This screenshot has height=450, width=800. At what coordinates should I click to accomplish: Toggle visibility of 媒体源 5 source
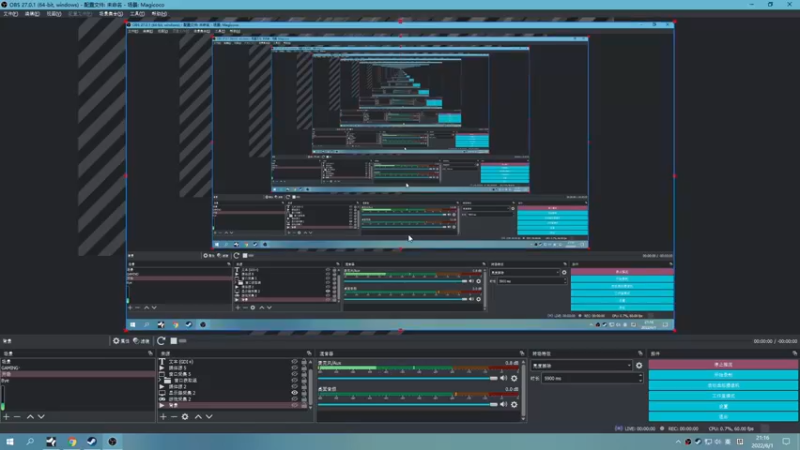coord(294,368)
